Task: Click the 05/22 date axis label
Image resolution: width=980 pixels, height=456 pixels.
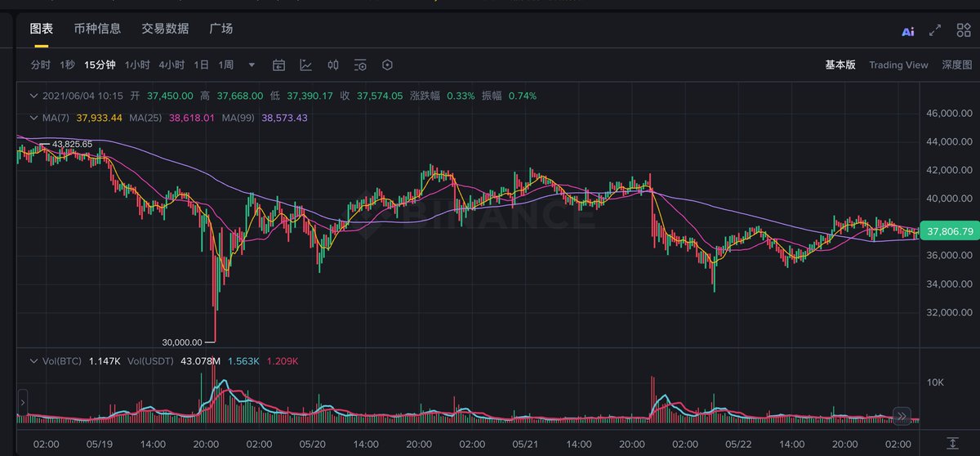Action: tap(738, 444)
